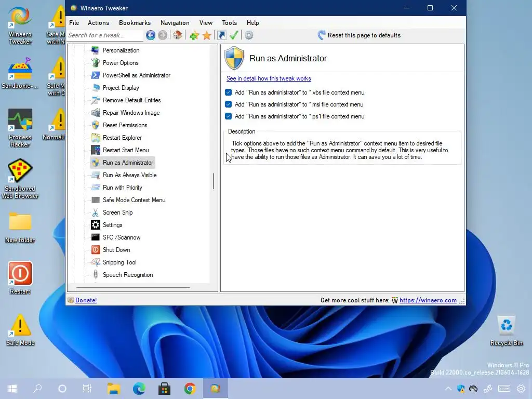532x399 pixels.
Task: Click Task View icon on taskbar
Action: coord(87,389)
